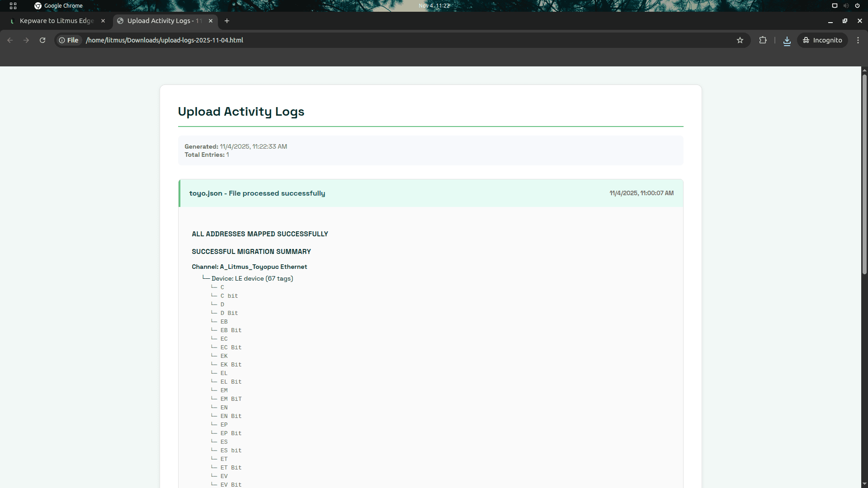Open the Downloads icon in the toolbar
Screen dimensions: 868x488
(787, 40)
